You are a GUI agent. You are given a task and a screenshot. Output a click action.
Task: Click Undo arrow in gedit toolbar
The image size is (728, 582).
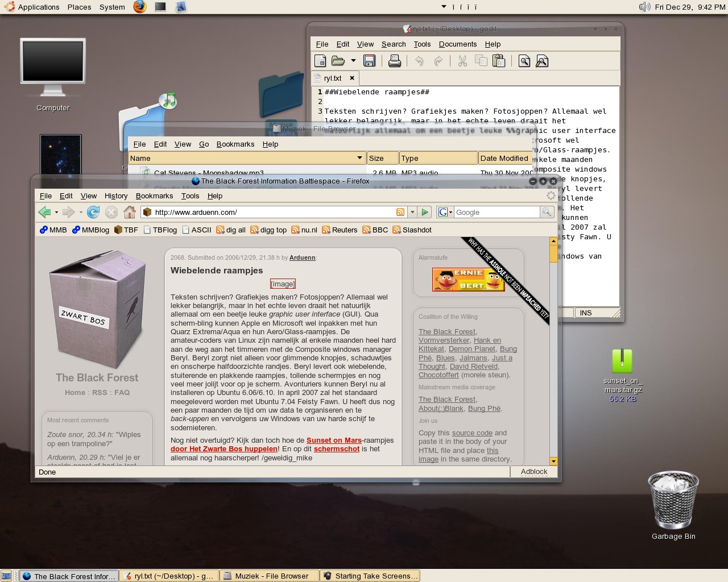coord(419,61)
